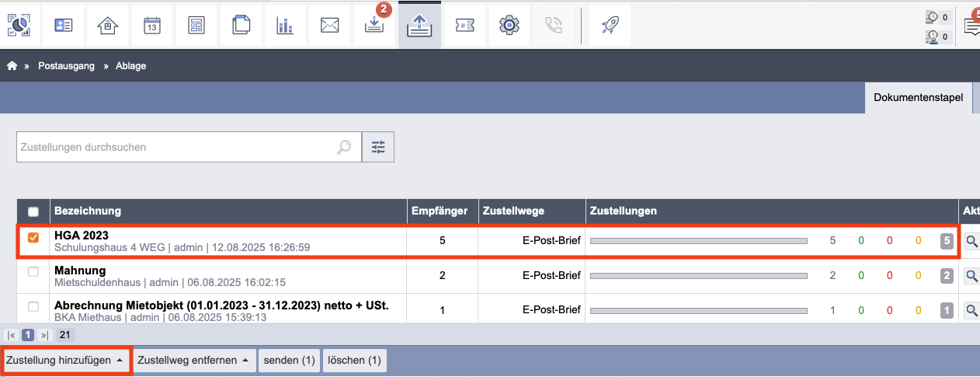Viewport: 980px width, 377px height.
Task: Click Postausgang in breadcrumb
Action: [x=66, y=66]
